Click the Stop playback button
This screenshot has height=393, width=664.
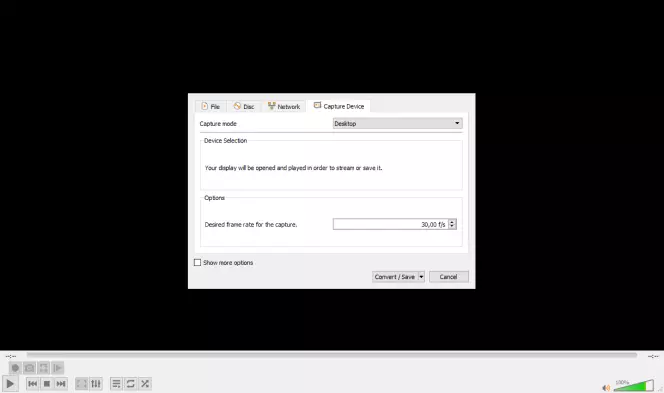tap(47, 384)
